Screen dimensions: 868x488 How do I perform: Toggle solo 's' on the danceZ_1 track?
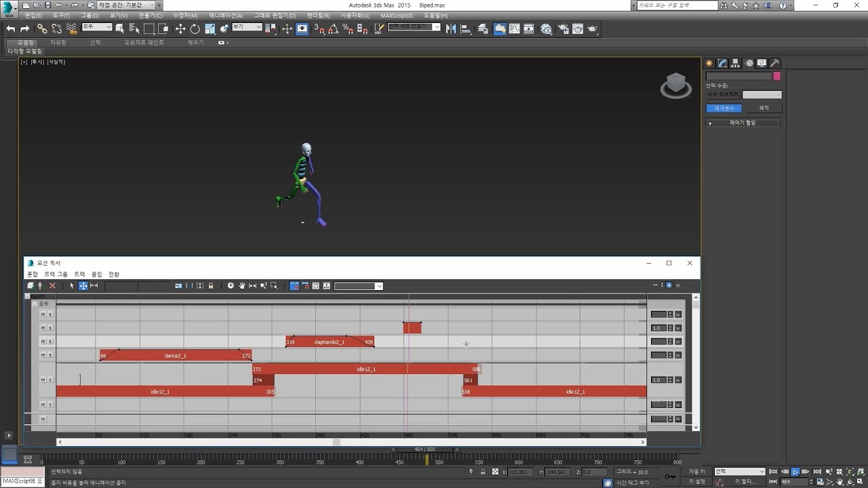pyautogui.click(x=50, y=355)
